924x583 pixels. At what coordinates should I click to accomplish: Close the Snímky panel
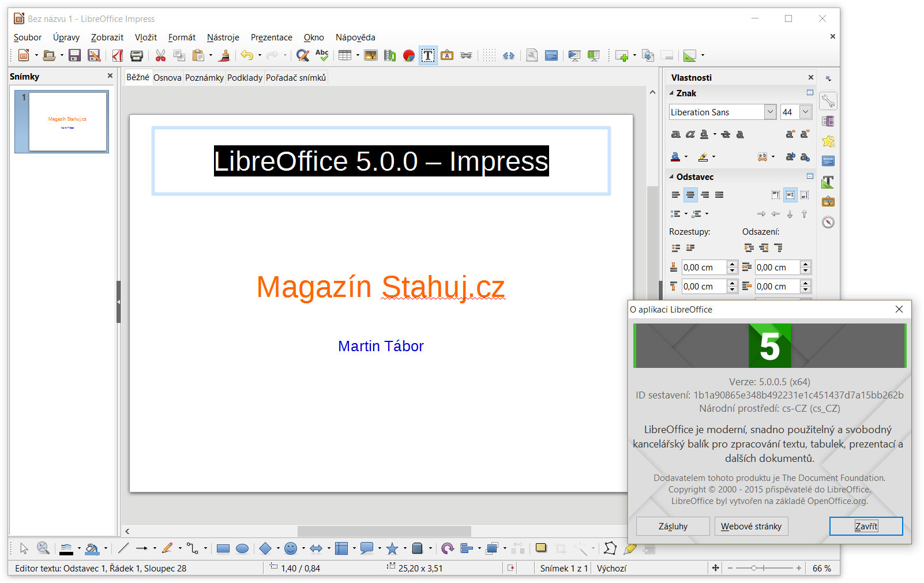[110, 76]
